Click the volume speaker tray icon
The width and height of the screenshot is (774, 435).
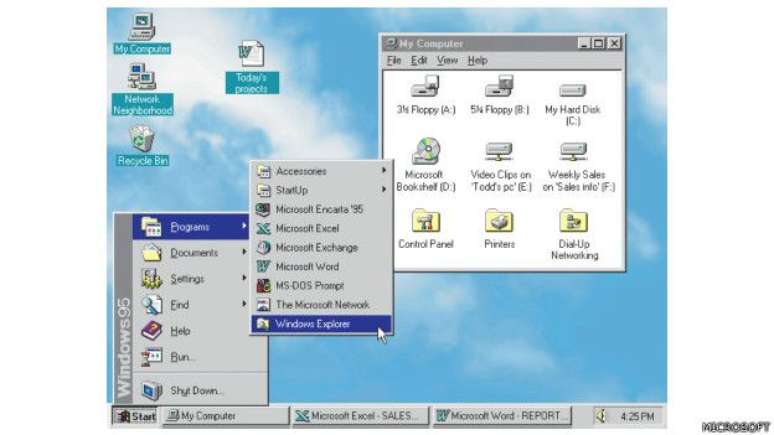coord(601,416)
